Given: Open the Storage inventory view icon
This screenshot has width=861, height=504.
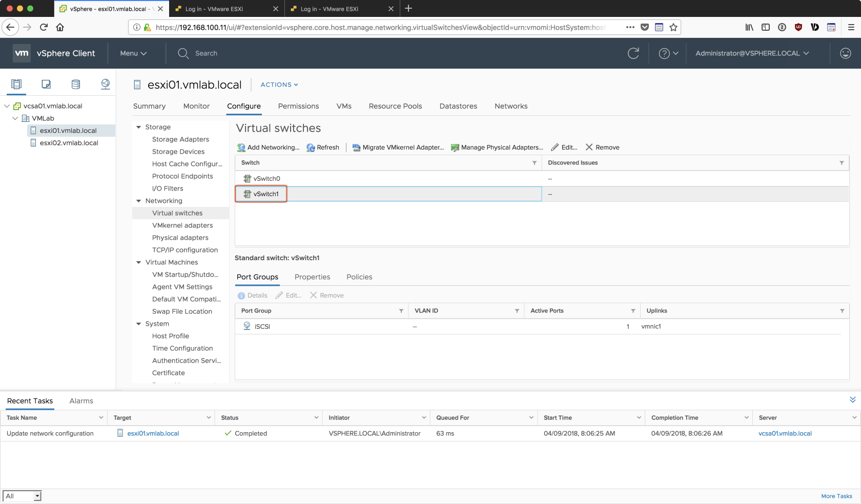Looking at the screenshot, I should point(76,84).
